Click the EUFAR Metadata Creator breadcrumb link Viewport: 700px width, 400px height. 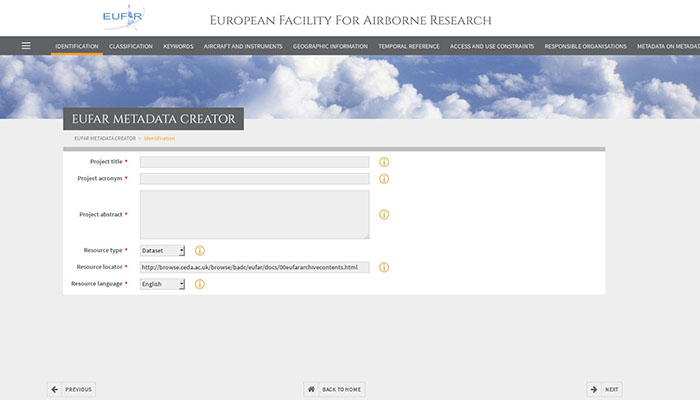[104, 138]
